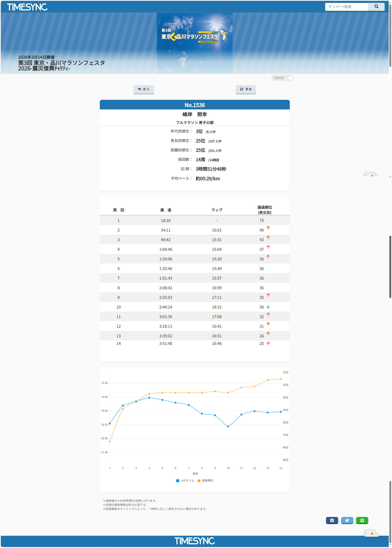The width and height of the screenshot is (392, 548).
Task: Click the blue down arrow on lap 10
Action: (x=268, y=307)
